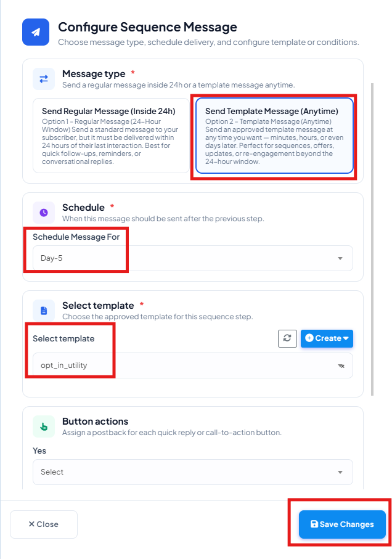Click the dialog's vertical scrollbar
The image size is (392, 559).
click(372, 239)
